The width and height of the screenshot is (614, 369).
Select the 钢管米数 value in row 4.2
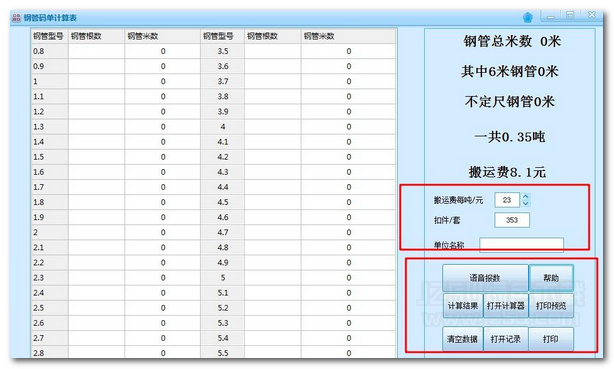(x=349, y=157)
